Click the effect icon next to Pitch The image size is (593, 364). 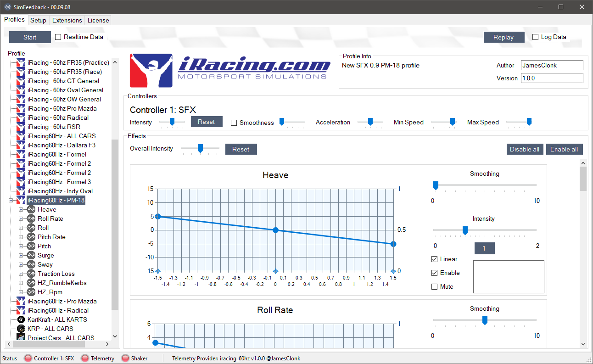31,246
